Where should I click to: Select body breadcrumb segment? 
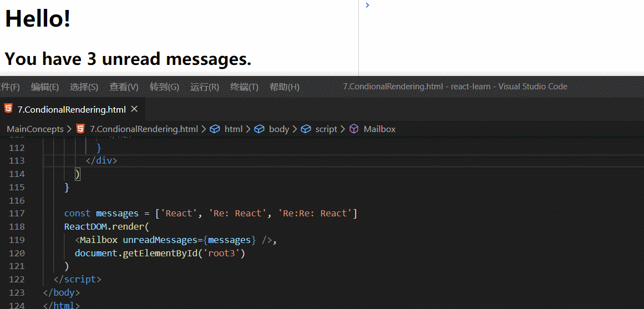(279, 129)
